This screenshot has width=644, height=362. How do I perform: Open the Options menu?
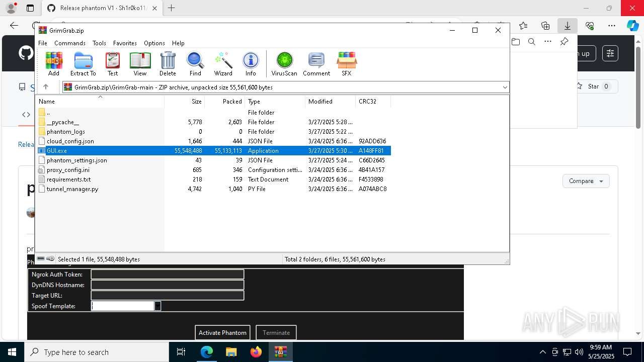[x=154, y=43]
